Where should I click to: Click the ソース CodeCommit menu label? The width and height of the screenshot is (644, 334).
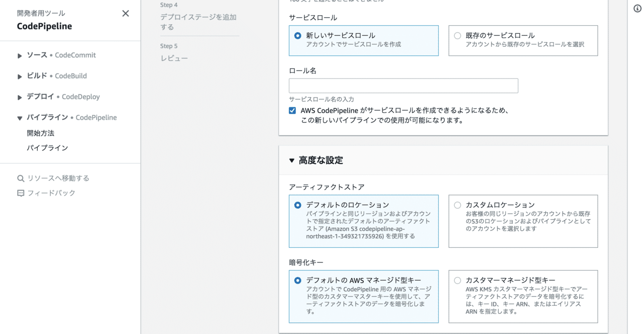click(61, 55)
